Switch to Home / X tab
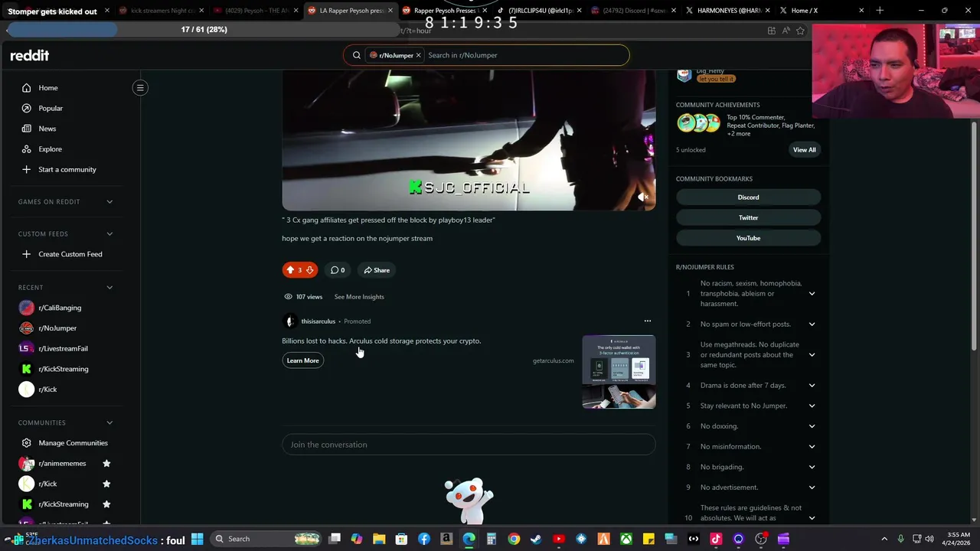The height and width of the screenshot is (551, 980). click(x=822, y=11)
